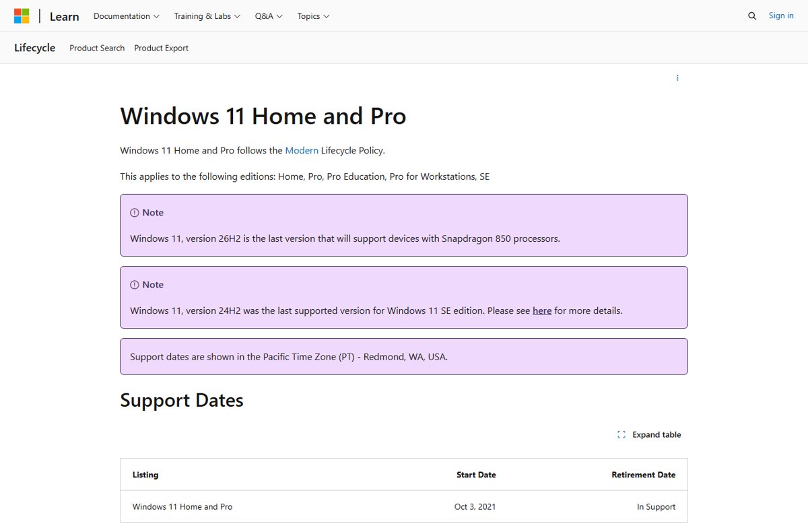Open Product Export
The width and height of the screenshot is (808, 532).
[162, 48]
